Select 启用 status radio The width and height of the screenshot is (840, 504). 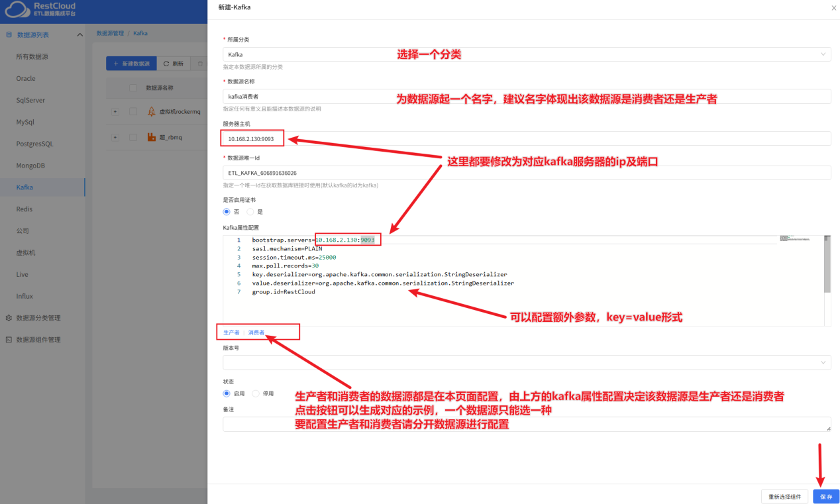[227, 393]
